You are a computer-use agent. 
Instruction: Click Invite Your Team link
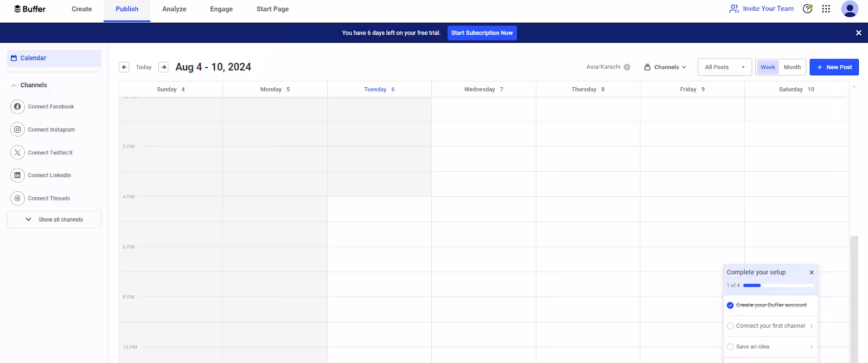click(761, 9)
